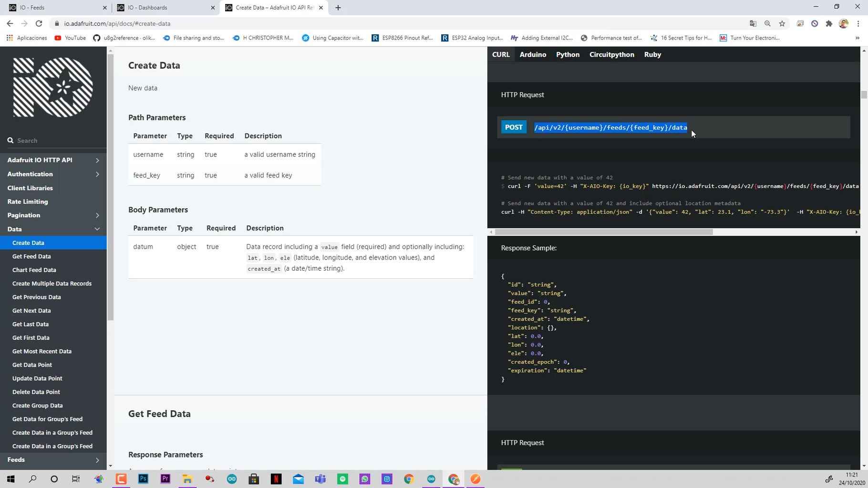This screenshot has width=868, height=488.
Task: Click the Adafruit IO logo
Action: point(53,87)
